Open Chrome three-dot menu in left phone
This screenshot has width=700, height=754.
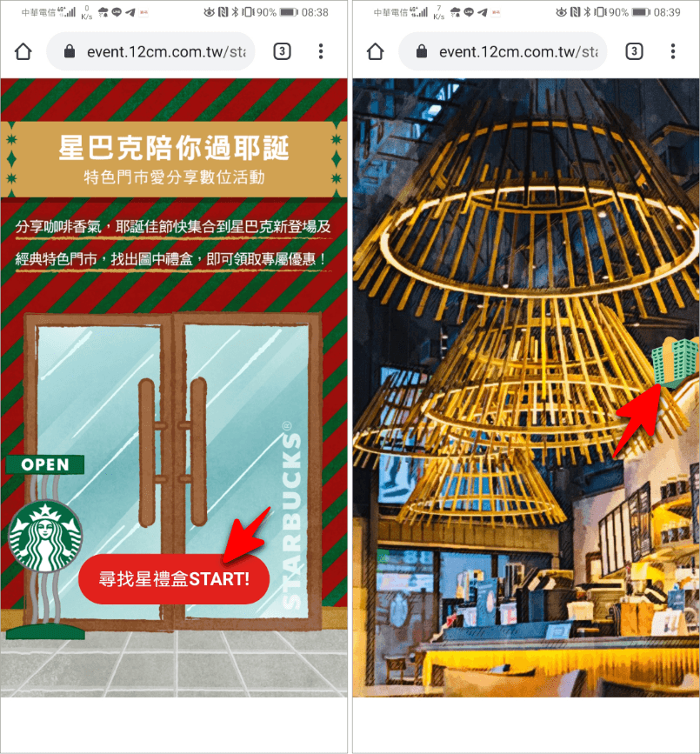(x=321, y=51)
